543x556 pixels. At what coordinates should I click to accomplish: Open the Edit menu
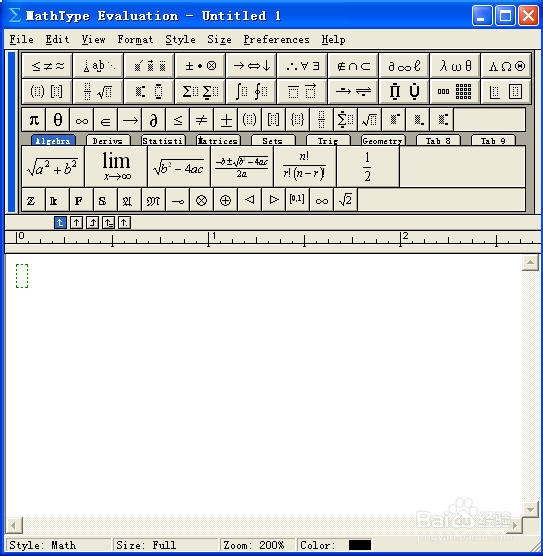[57, 39]
